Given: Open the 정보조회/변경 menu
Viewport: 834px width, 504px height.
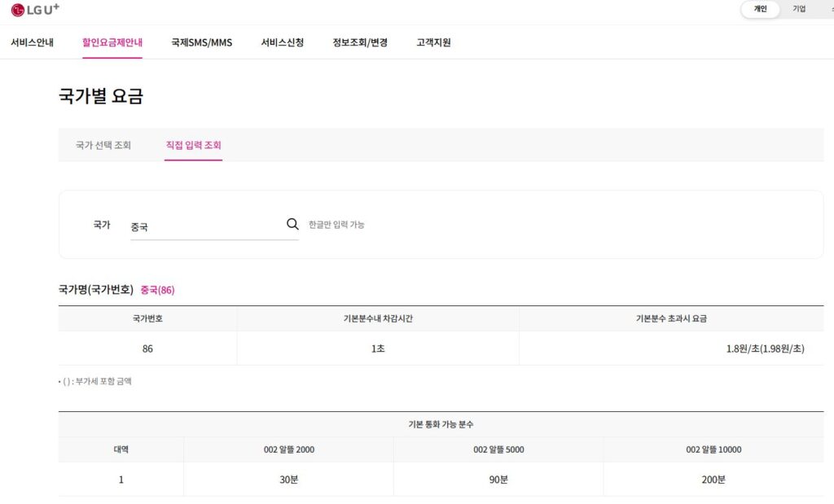Looking at the screenshot, I should 361,42.
